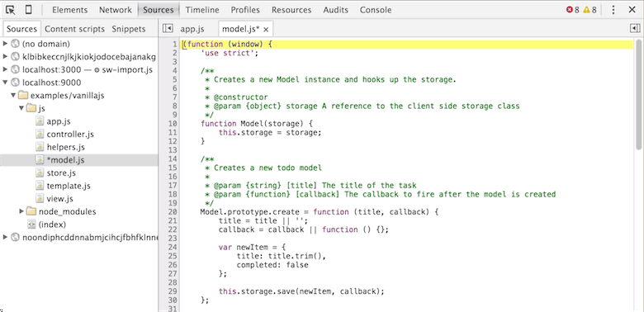Switch to the app.js editor tab
Screen dimensions: 644x312
[192, 29]
